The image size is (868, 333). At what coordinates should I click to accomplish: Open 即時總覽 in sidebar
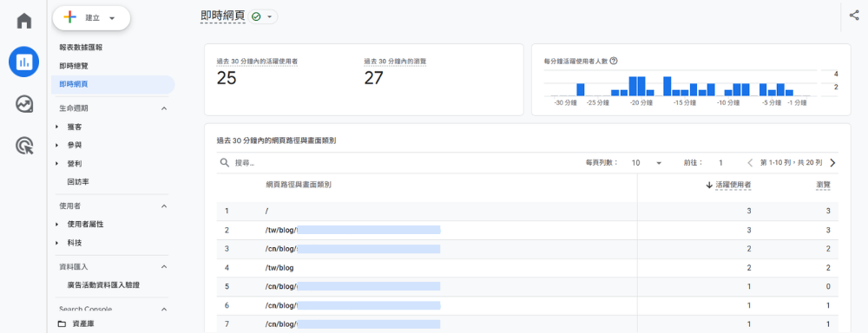[x=74, y=66]
